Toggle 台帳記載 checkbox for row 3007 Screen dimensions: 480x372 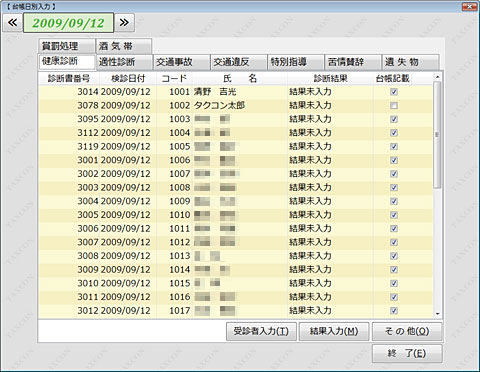394,242
